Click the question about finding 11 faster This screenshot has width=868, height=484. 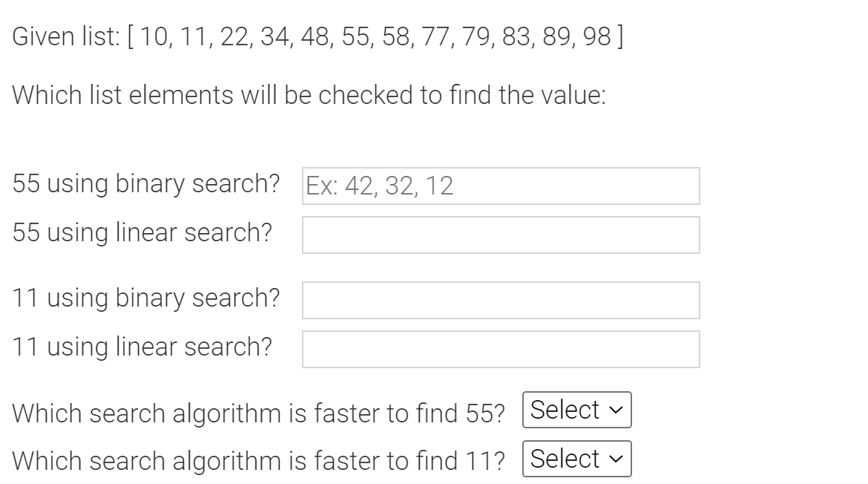(257, 458)
